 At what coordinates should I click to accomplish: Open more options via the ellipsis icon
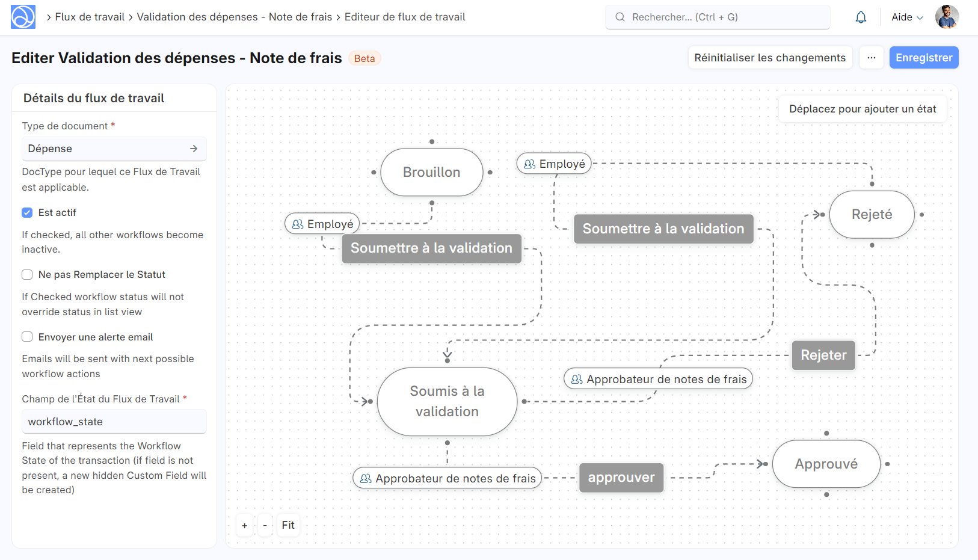click(x=872, y=57)
